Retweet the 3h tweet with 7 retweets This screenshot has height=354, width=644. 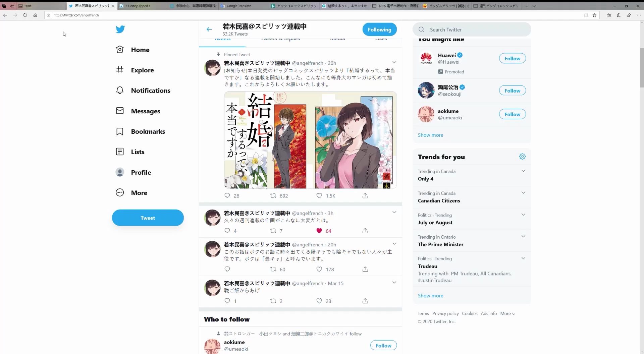[273, 231]
